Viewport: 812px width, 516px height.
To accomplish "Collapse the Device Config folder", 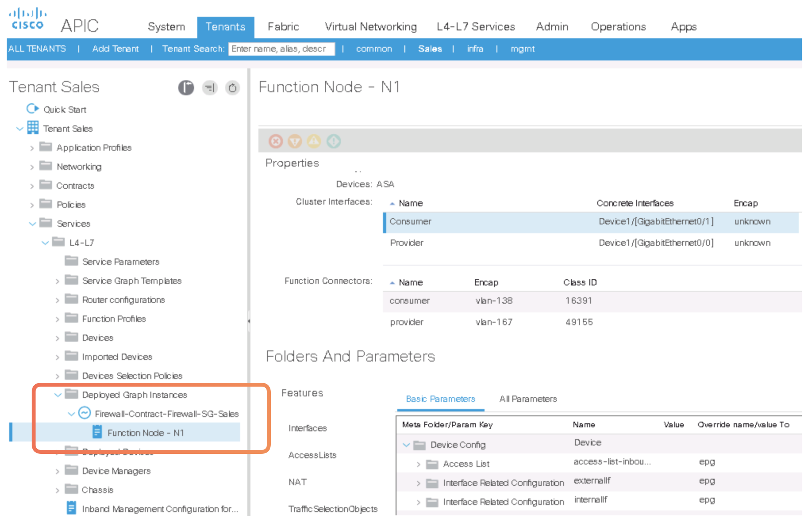I will pyautogui.click(x=406, y=445).
